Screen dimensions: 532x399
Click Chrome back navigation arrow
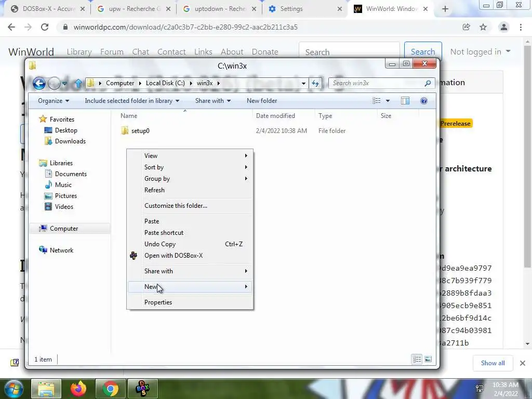(11, 27)
